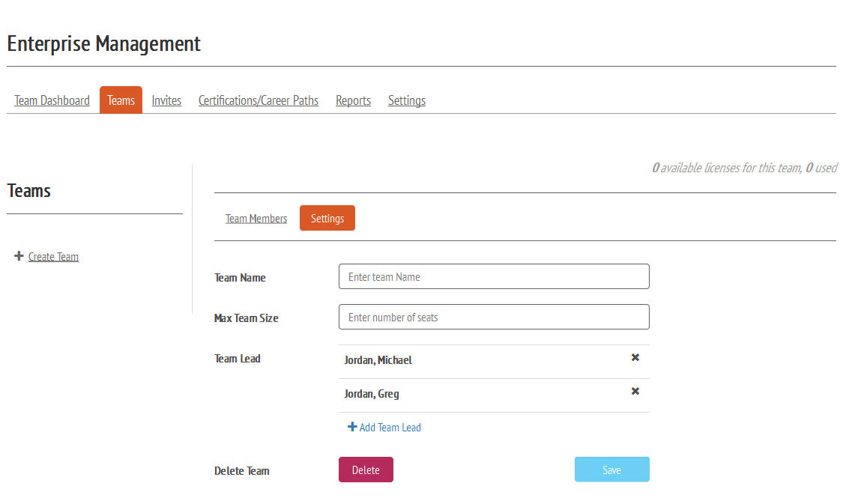The image size is (849, 504).
Task: Open the Team Dashboard tab
Action: (52, 100)
